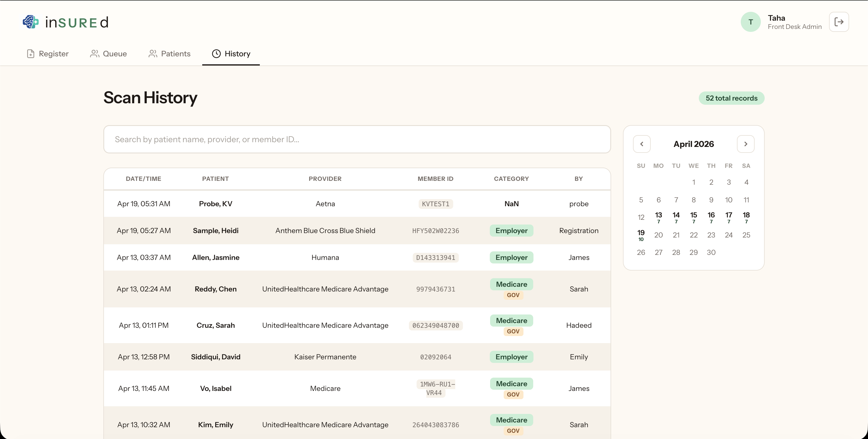
Task: Click the Patients people icon
Action: tap(153, 54)
